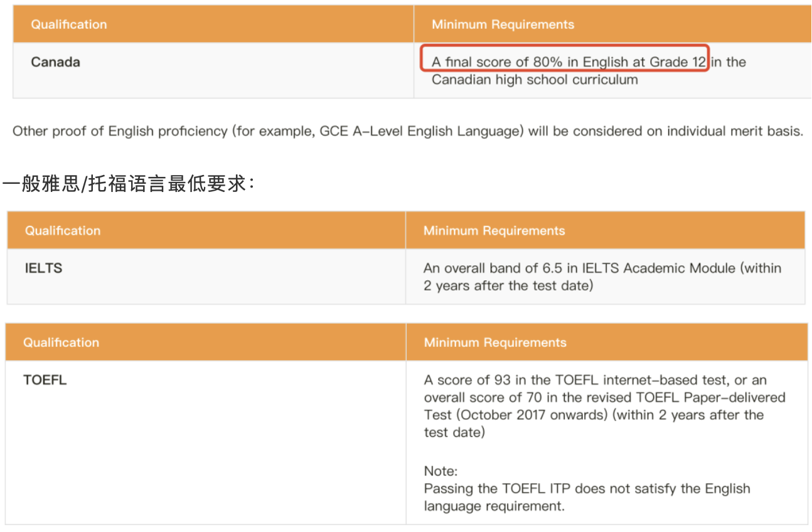
Task: Click "Minimum Requirements" header in TOEFL table
Action: tap(494, 342)
